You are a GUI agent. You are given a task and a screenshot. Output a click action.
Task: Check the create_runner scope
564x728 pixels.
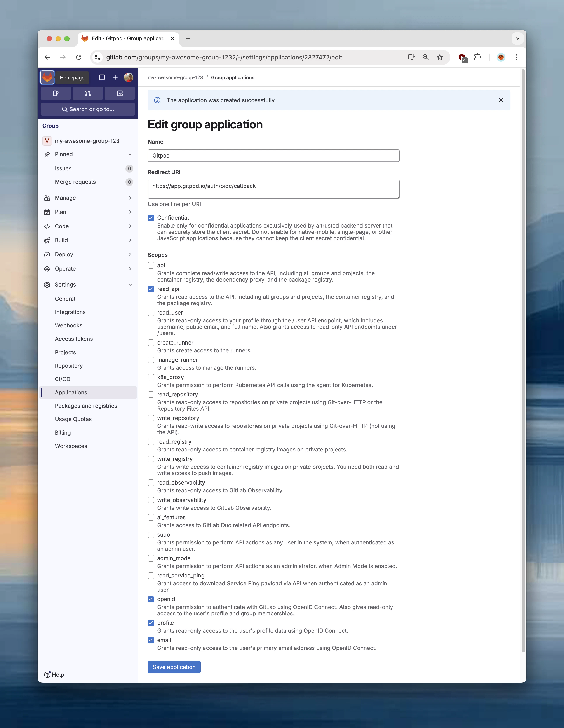click(151, 343)
